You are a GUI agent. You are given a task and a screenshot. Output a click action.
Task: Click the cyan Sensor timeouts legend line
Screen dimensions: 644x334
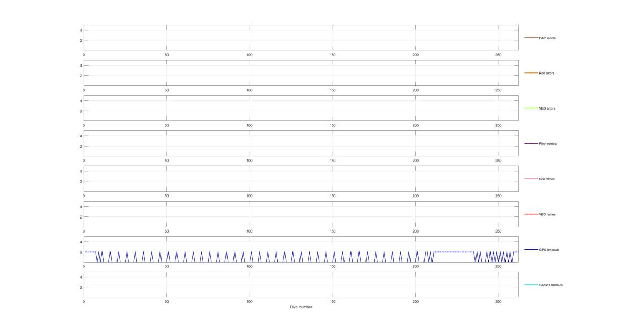point(531,285)
